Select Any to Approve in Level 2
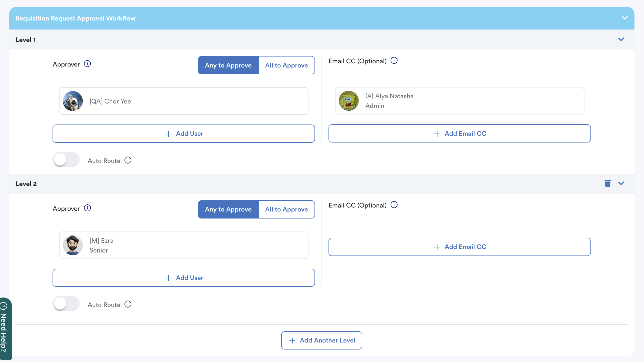 click(x=228, y=209)
